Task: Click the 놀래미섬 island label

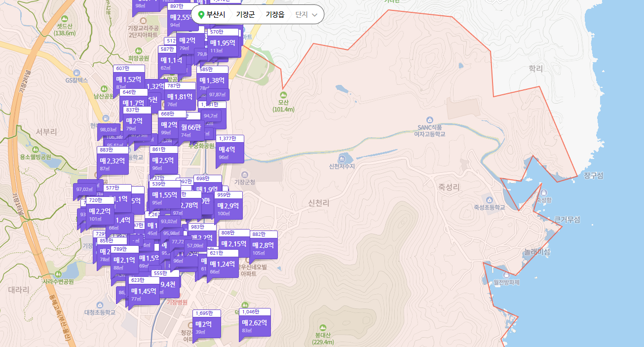Action: (537, 252)
